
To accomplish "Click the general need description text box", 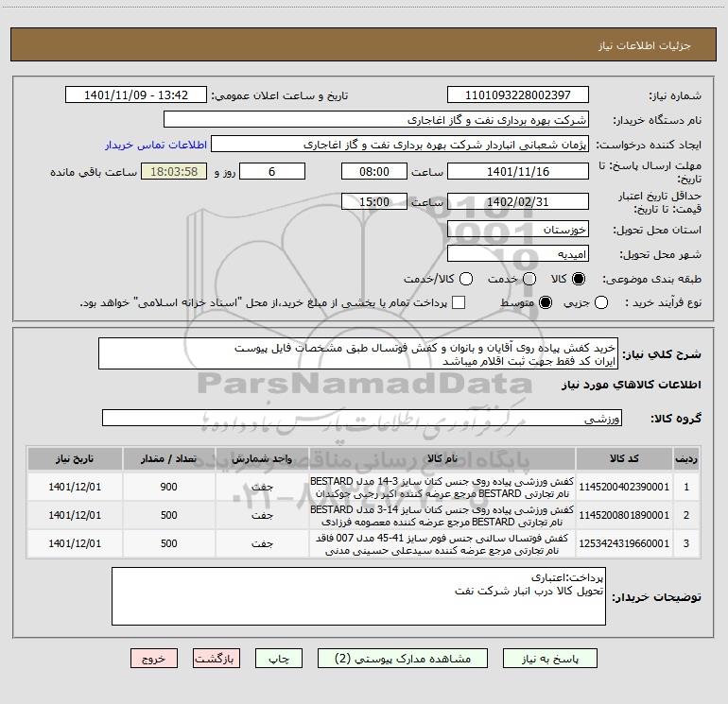I will 358,353.
